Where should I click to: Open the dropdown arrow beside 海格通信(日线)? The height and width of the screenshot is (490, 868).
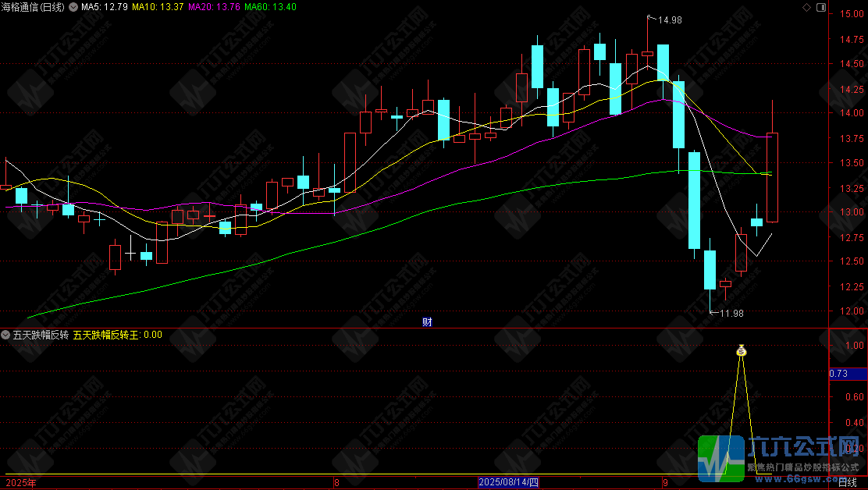coord(73,7)
